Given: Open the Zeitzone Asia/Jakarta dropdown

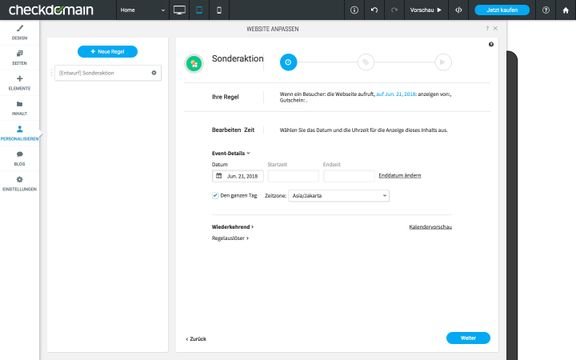Looking at the screenshot, I should [339, 195].
